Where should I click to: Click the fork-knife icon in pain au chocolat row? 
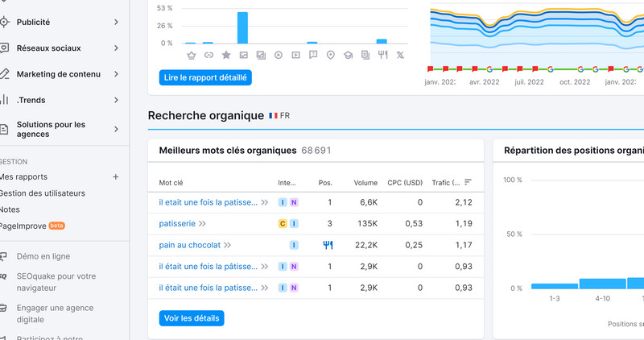coord(328,245)
